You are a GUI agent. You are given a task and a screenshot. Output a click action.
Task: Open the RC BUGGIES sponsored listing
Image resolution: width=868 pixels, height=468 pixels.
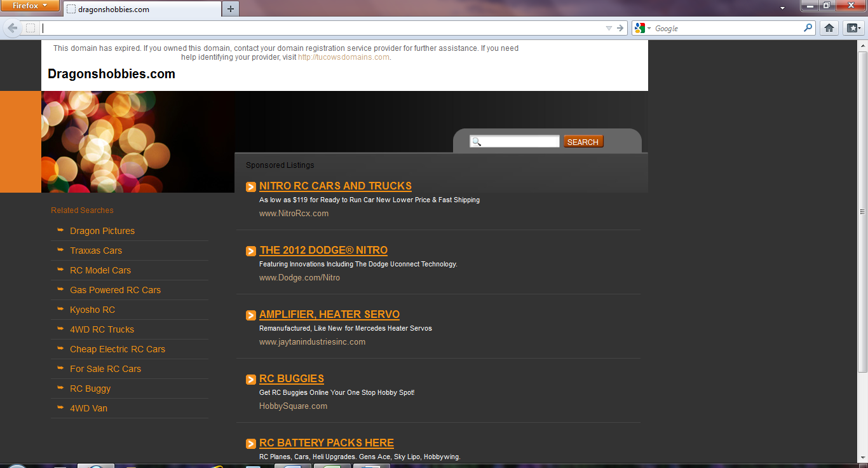coord(292,379)
